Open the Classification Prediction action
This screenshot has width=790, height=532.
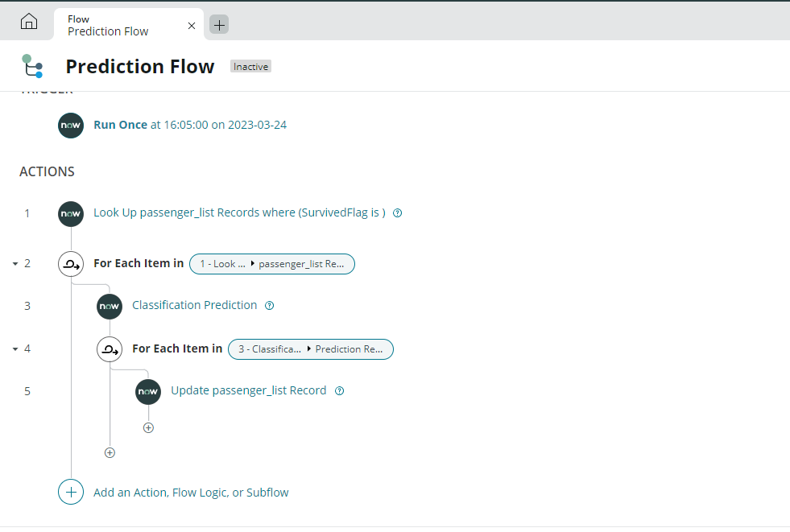[x=194, y=305]
